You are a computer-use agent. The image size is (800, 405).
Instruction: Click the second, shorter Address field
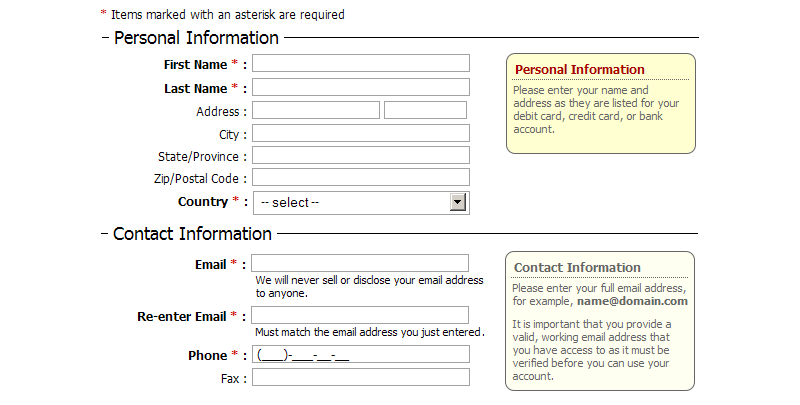[x=425, y=110]
